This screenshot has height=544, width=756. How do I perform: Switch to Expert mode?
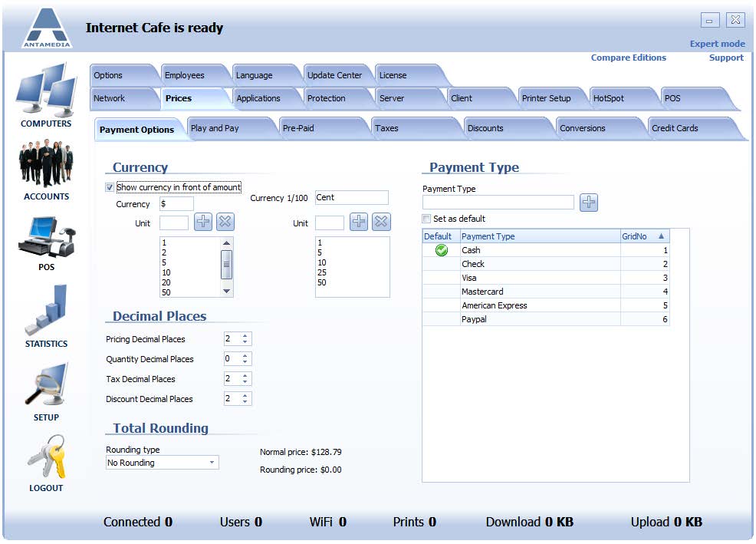pyautogui.click(x=717, y=44)
